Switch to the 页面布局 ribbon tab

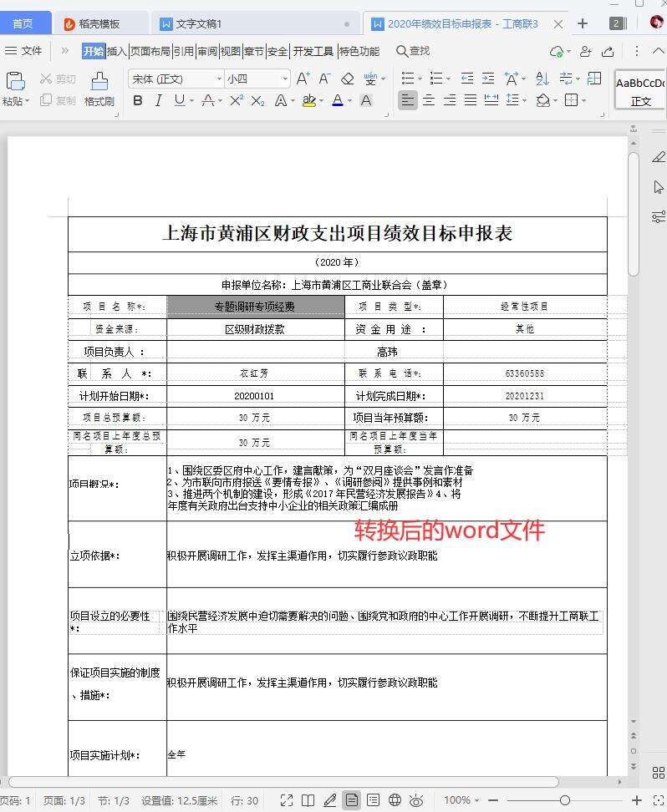(x=150, y=51)
